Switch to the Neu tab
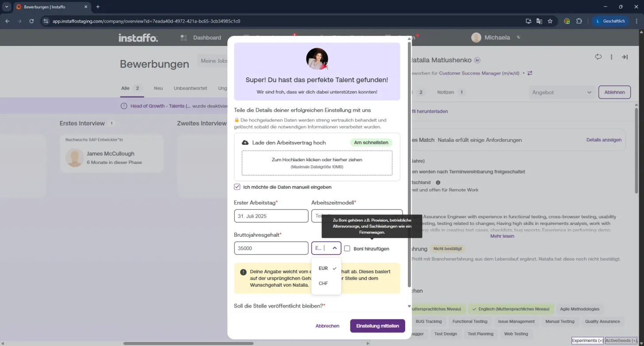 pyautogui.click(x=158, y=88)
